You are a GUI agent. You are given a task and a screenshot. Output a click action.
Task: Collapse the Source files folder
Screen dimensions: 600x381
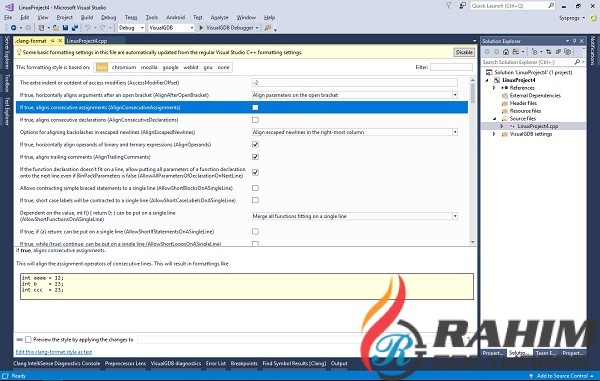click(x=494, y=119)
